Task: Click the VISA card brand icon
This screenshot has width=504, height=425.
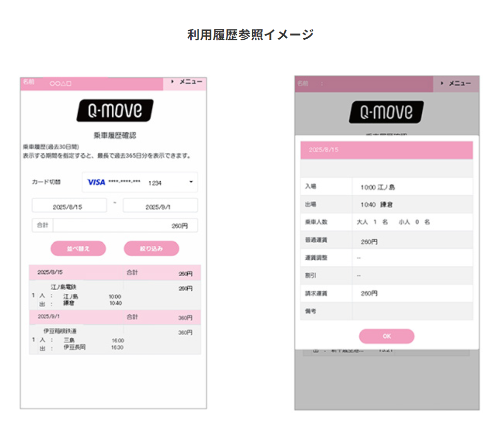Action: (x=96, y=182)
